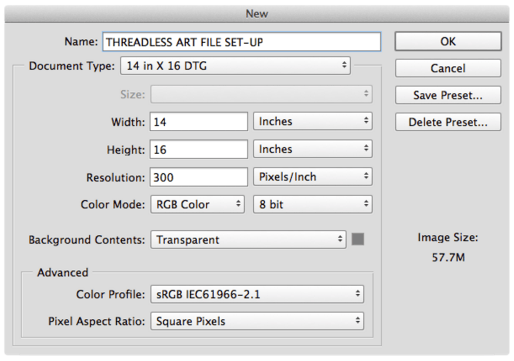Click Delete Preset... button

[448, 122]
